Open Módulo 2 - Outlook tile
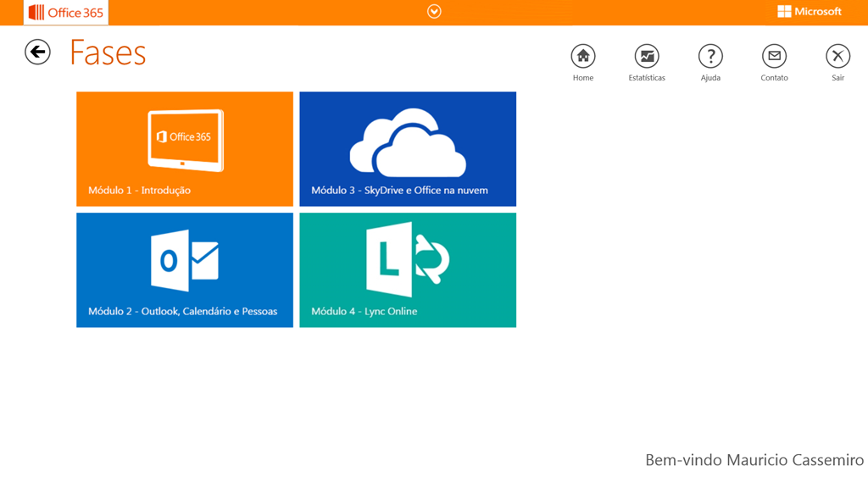This screenshot has width=868, height=488. pos(185,270)
